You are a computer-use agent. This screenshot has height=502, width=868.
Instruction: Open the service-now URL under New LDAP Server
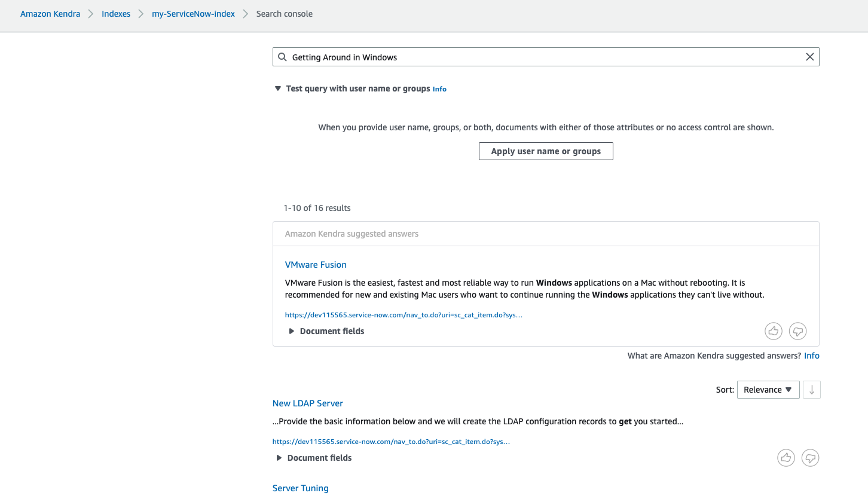coord(391,442)
